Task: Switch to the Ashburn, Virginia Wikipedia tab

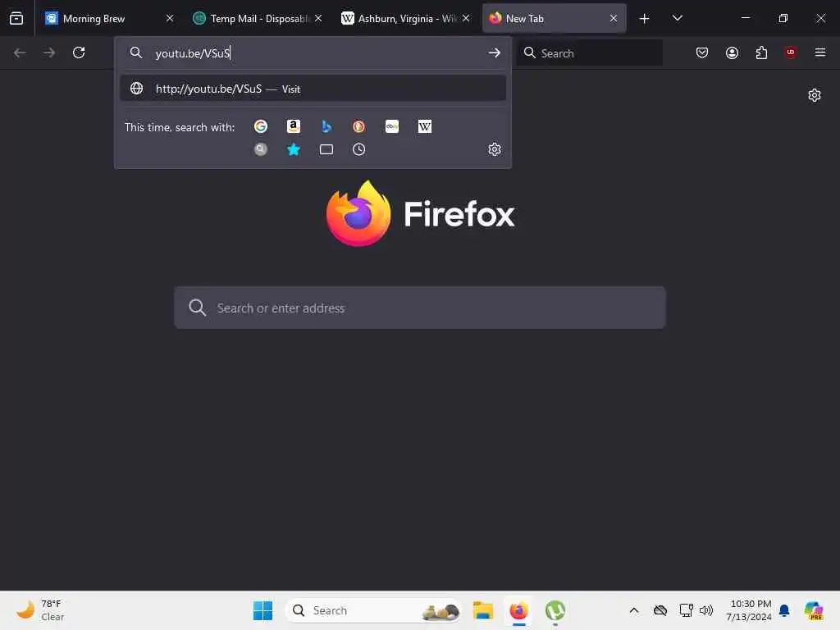Action: click(x=405, y=19)
